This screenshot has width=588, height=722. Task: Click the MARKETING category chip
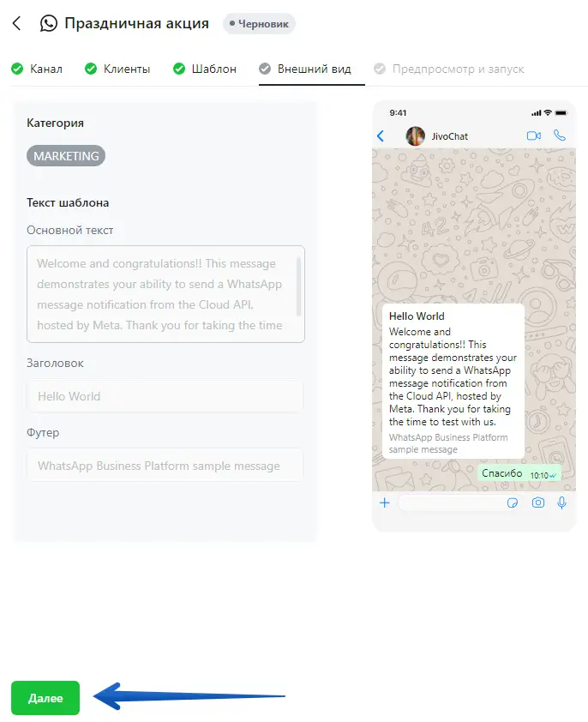tap(66, 156)
